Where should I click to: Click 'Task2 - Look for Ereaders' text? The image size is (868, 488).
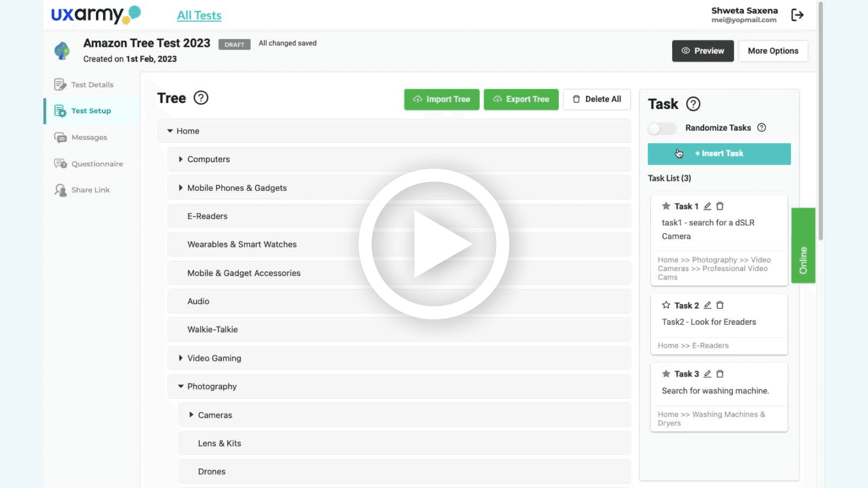(x=709, y=322)
